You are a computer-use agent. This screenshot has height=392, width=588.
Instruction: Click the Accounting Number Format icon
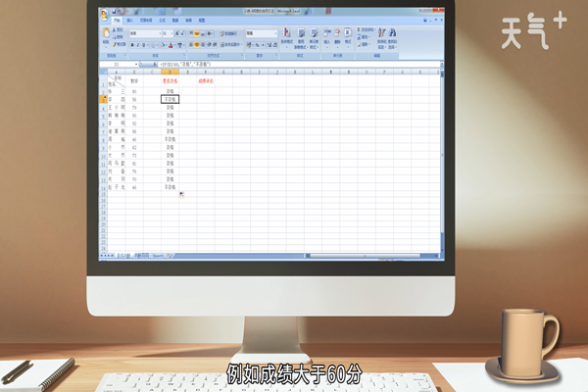tap(249, 45)
